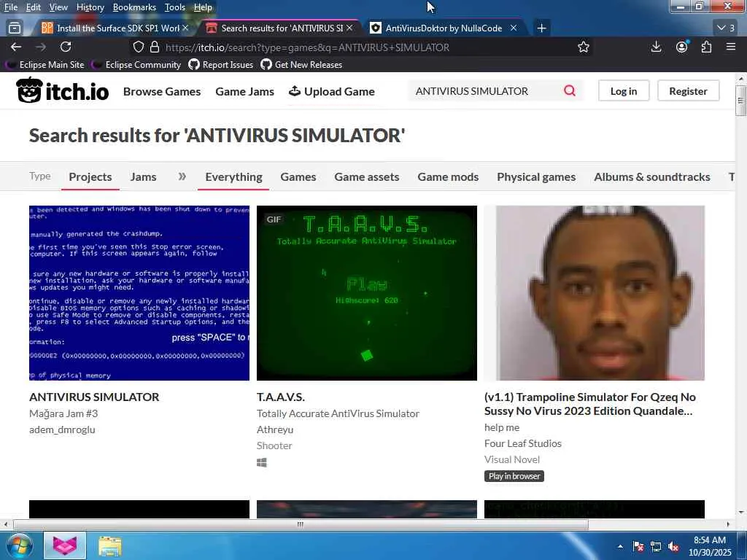Open a new tab with plus icon
Viewport: 747px width, 560px height.
tap(541, 28)
